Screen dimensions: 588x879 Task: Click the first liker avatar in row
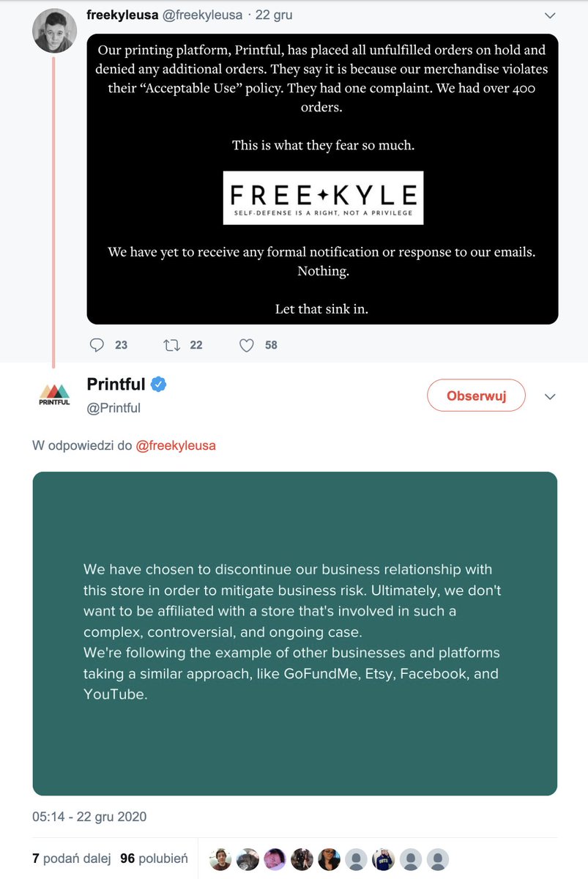(220, 859)
